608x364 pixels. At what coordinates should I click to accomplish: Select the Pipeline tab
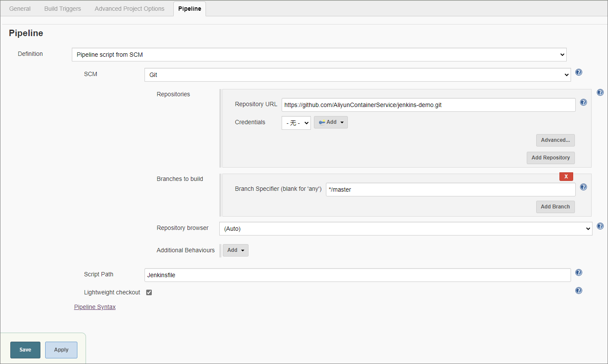190,9
